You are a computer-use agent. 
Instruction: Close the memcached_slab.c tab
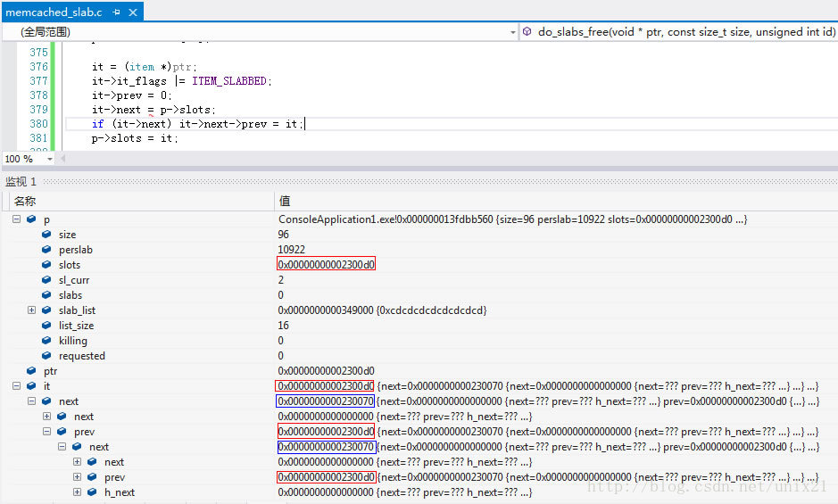pos(133,12)
